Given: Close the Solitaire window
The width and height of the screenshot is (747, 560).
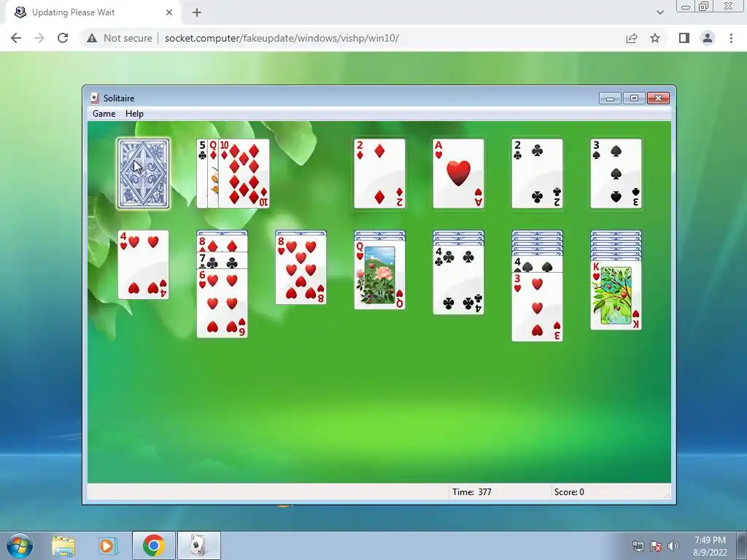Looking at the screenshot, I should click(x=659, y=98).
